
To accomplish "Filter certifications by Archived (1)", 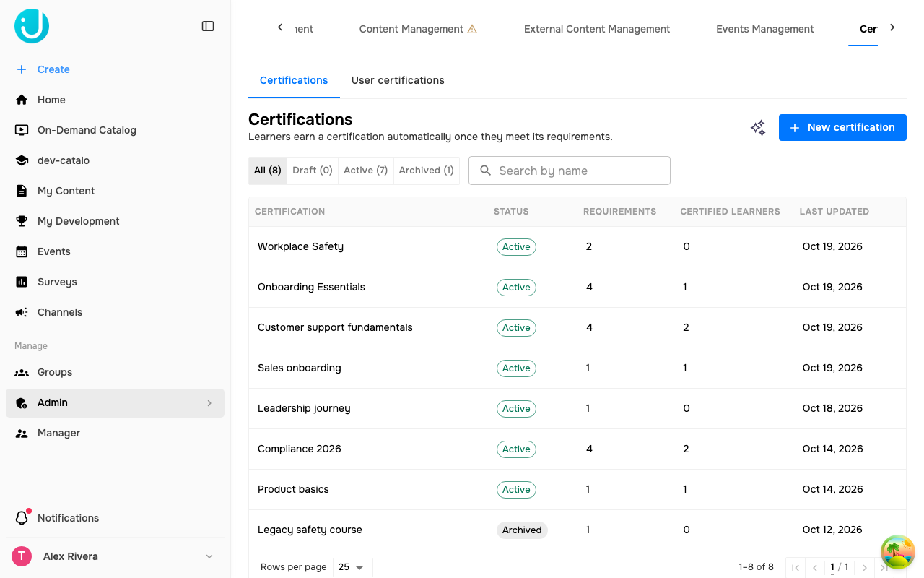I will tap(427, 171).
